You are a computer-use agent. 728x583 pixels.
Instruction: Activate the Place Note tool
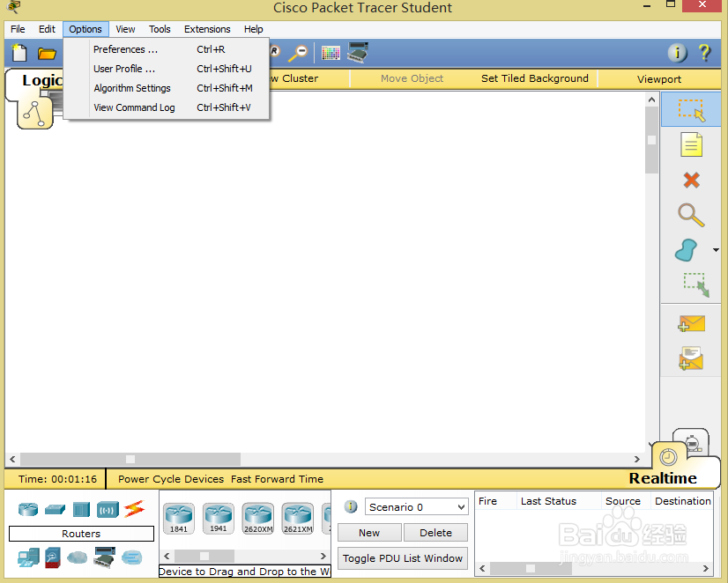point(691,144)
